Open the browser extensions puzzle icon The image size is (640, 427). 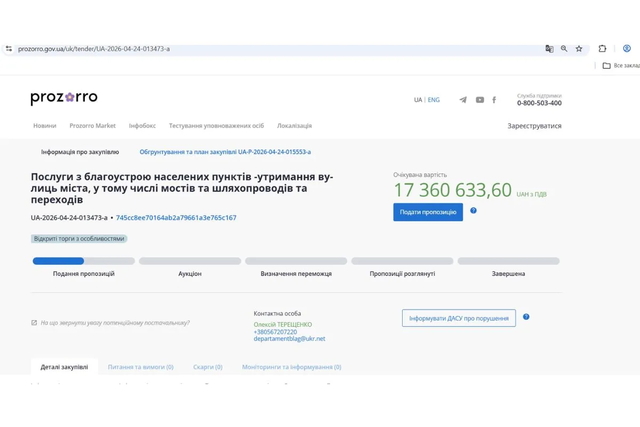click(x=602, y=48)
